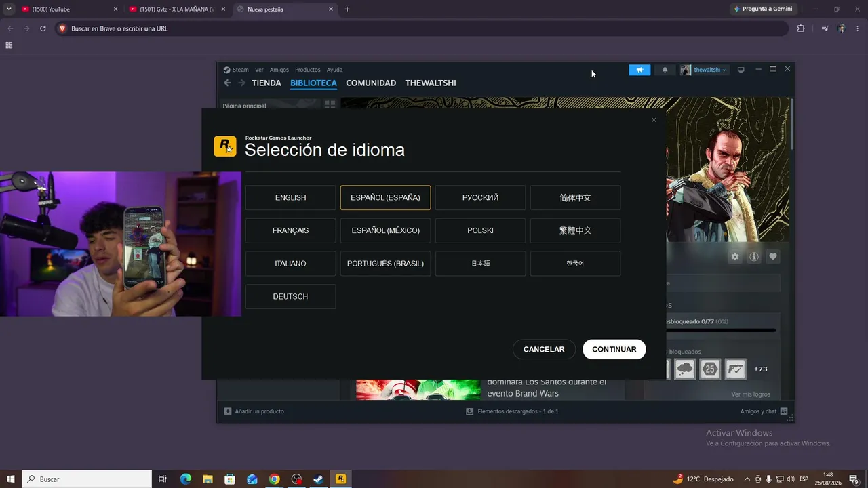
Task: Open game settings gear in Steam
Action: [734, 257]
